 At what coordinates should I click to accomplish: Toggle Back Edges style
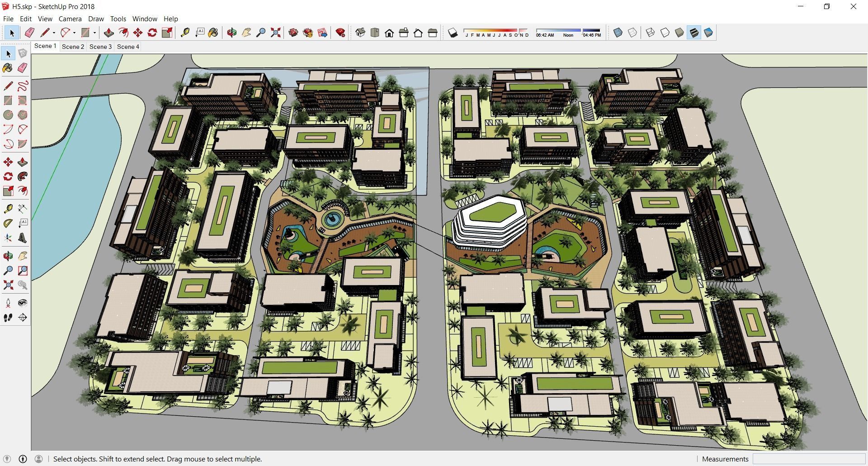[x=632, y=33]
